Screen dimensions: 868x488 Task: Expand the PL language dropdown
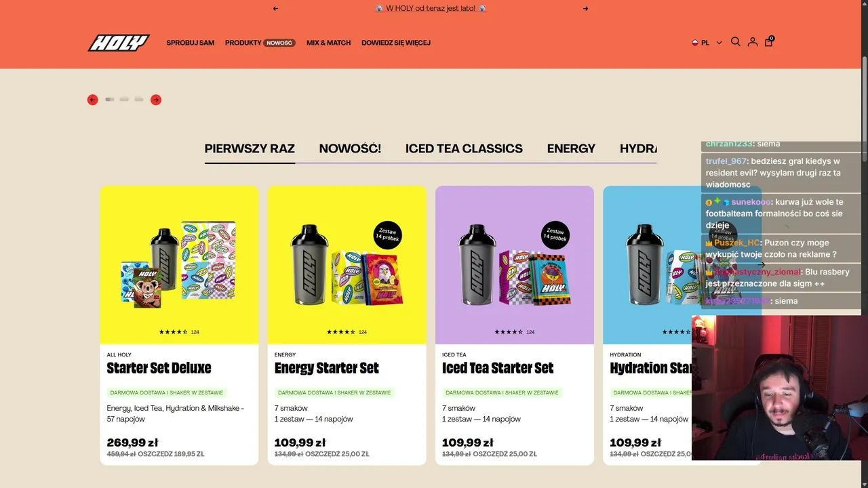pyautogui.click(x=707, y=43)
